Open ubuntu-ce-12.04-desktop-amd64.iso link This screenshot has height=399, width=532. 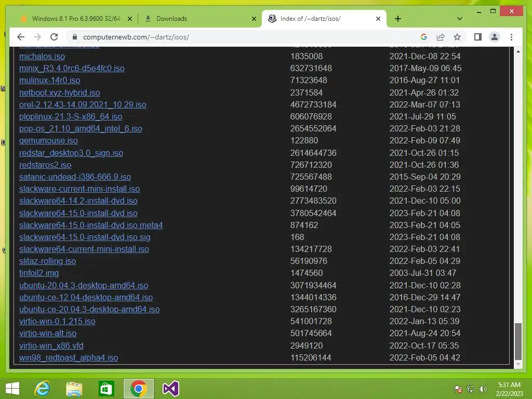click(86, 297)
